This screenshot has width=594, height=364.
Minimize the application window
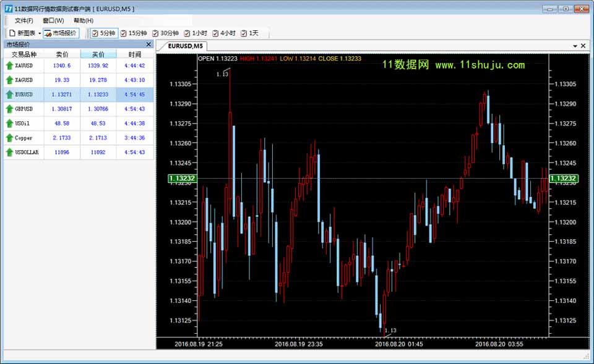(x=549, y=9)
